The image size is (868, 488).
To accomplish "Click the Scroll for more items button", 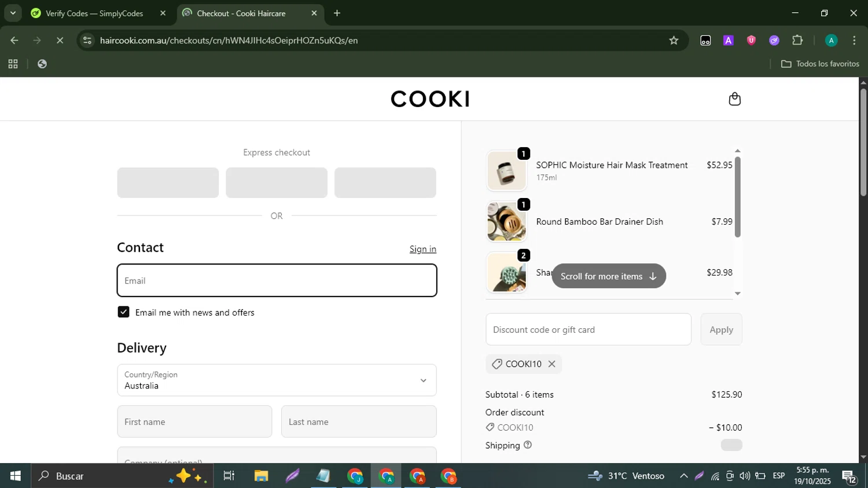I will pos(609,276).
